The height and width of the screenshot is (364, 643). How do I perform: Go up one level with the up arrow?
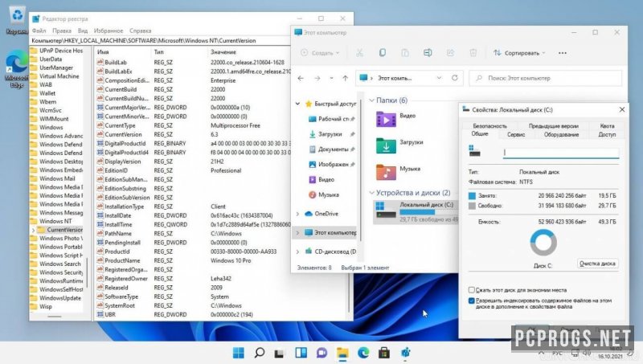(346, 78)
